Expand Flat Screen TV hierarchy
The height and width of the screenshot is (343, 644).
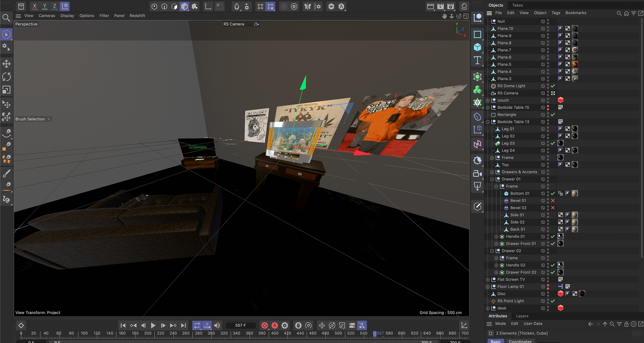(x=488, y=280)
